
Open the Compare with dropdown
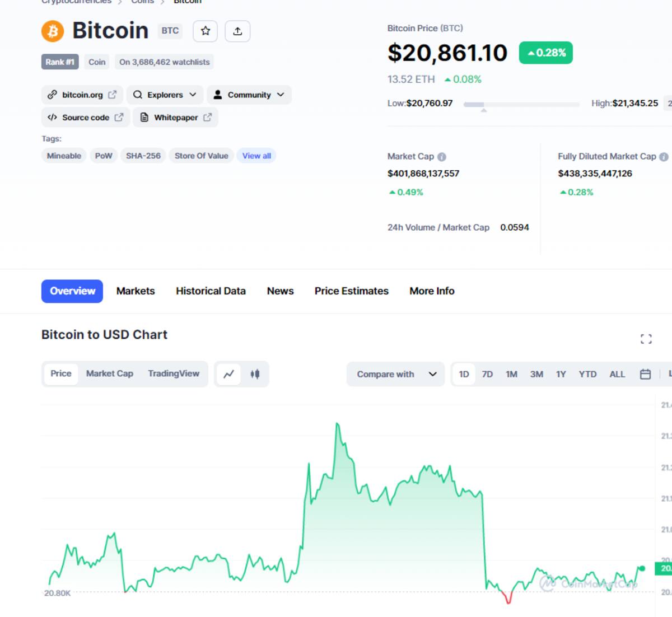coord(396,374)
